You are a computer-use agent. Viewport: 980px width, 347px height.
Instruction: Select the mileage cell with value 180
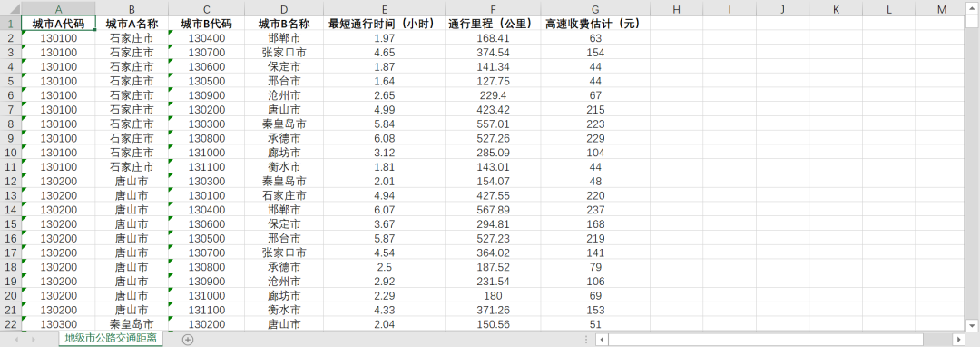(x=493, y=296)
